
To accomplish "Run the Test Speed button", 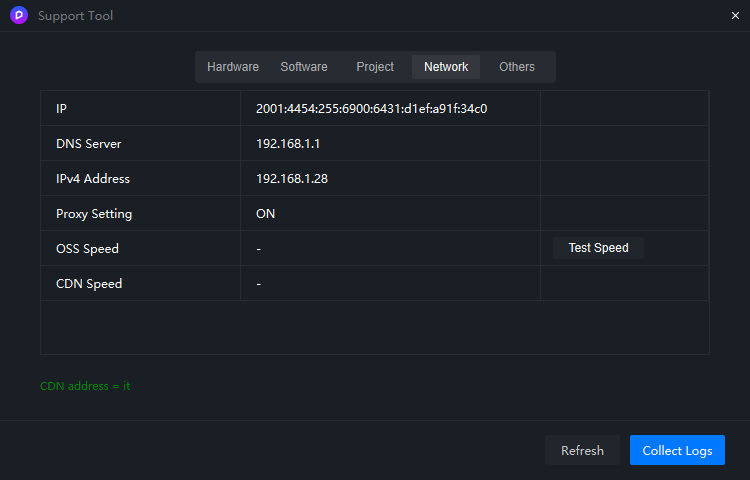I will click(x=598, y=248).
